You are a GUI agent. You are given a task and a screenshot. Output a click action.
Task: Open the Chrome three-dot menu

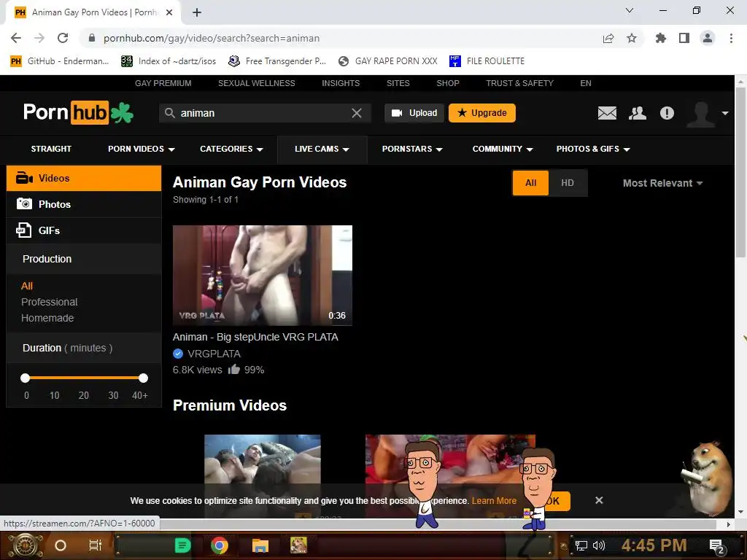click(731, 38)
